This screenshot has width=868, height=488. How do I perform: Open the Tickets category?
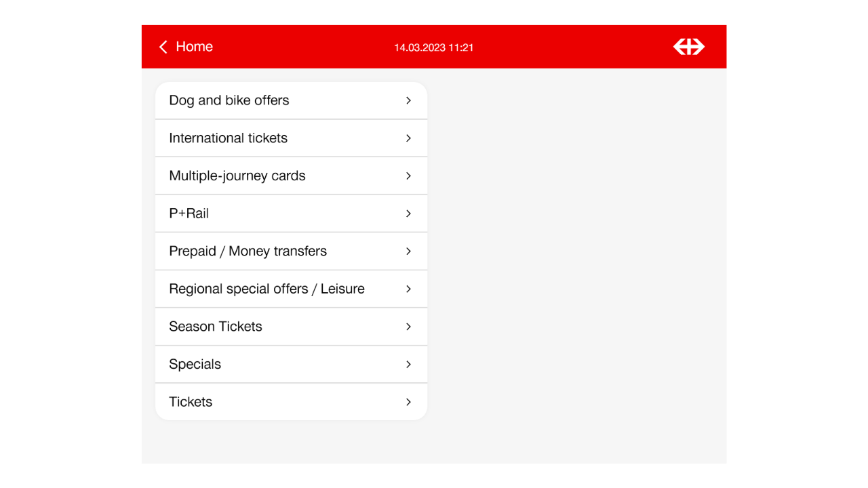[191, 402]
